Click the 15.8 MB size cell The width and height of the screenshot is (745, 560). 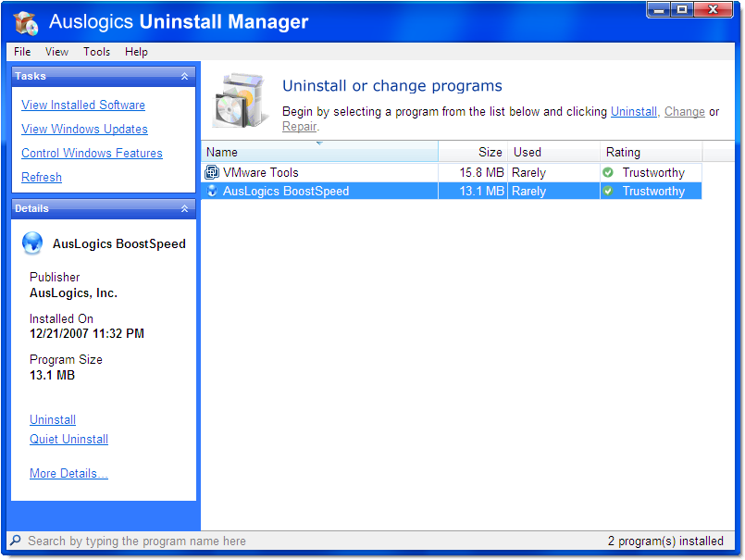coord(481,172)
